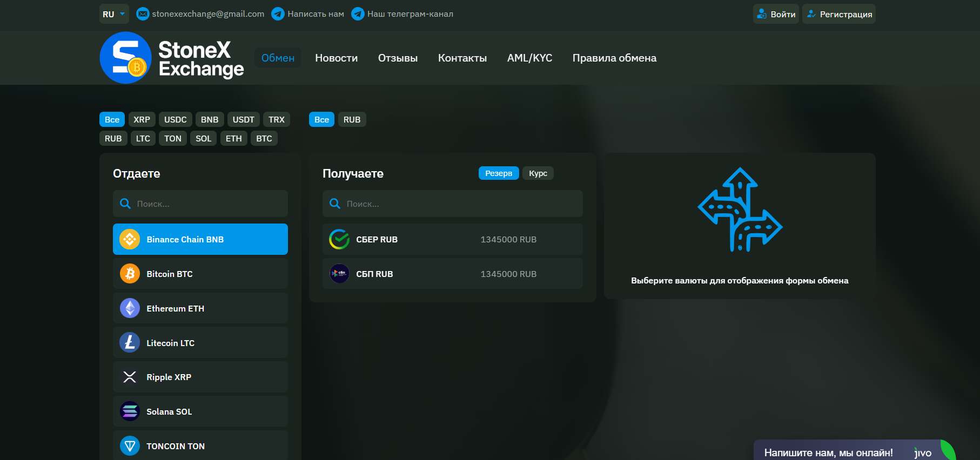Select Litecoin LTC row

point(200,342)
